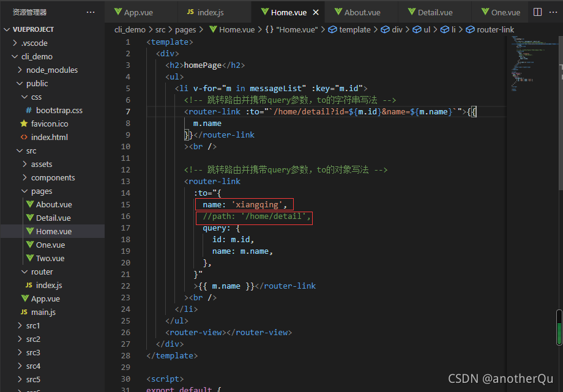Switch to the App.vue tab
This screenshot has height=392, width=563.
141,12
